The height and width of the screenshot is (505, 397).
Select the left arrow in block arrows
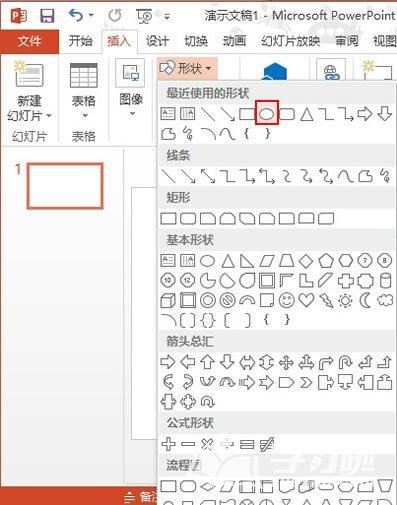[188, 362]
